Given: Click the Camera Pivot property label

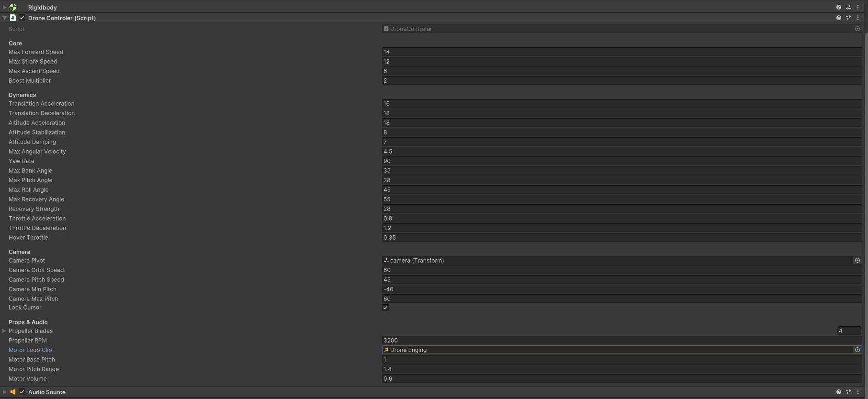Looking at the screenshot, I should (27, 260).
